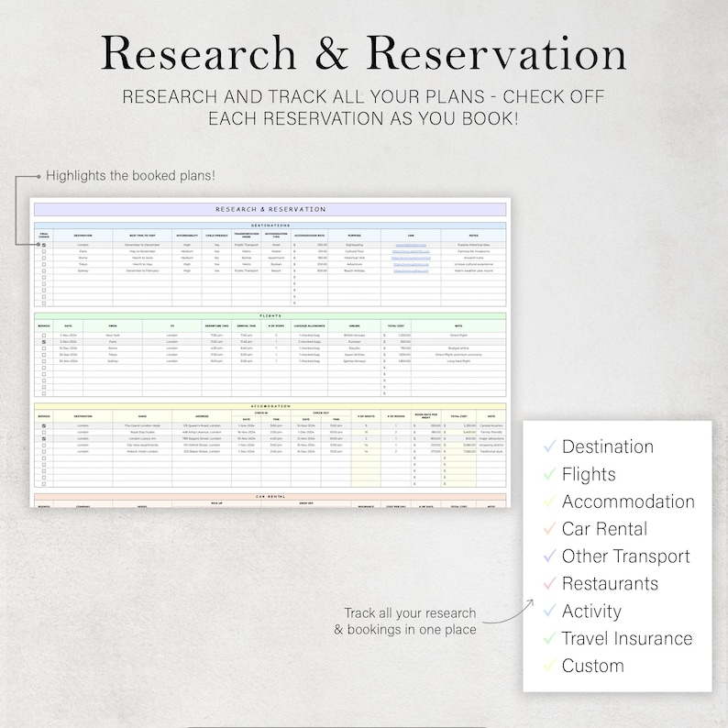Click the Car Rental section header

pos(270,497)
